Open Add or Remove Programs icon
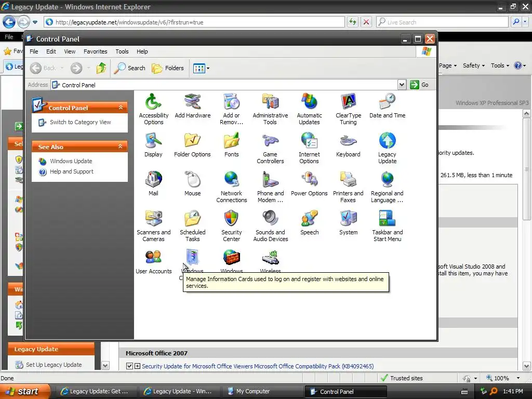The height and width of the screenshot is (399, 532). [231, 109]
